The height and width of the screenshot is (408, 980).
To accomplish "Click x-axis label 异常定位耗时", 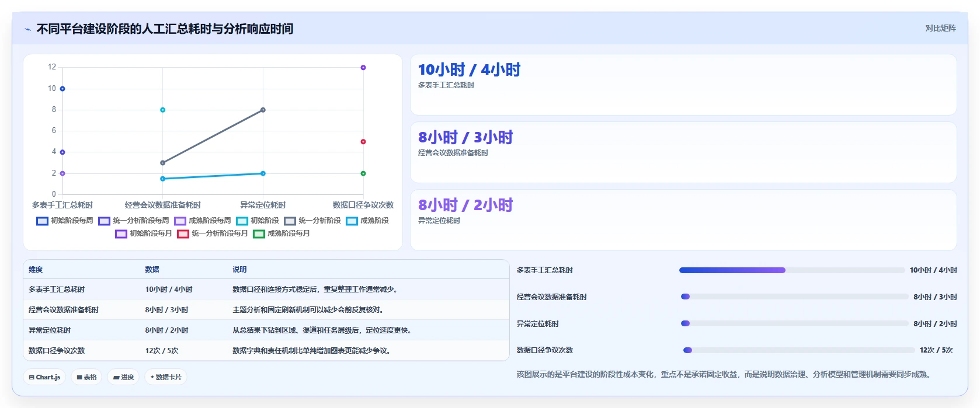I will pyautogui.click(x=263, y=205).
